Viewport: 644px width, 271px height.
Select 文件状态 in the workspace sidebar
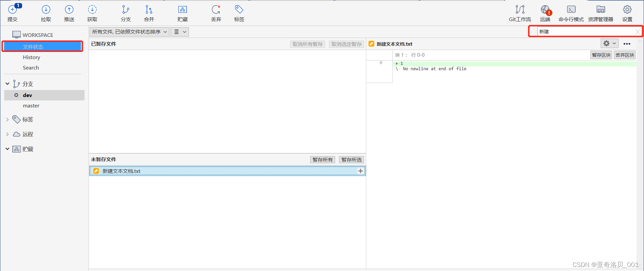[x=43, y=46]
